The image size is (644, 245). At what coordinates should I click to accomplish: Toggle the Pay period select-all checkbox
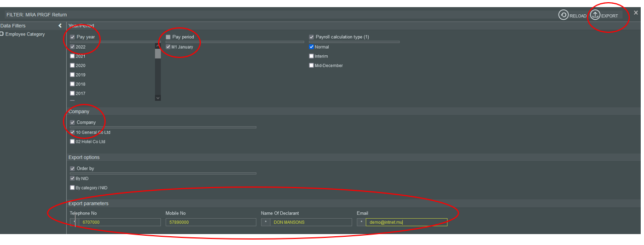click(169, 37)
